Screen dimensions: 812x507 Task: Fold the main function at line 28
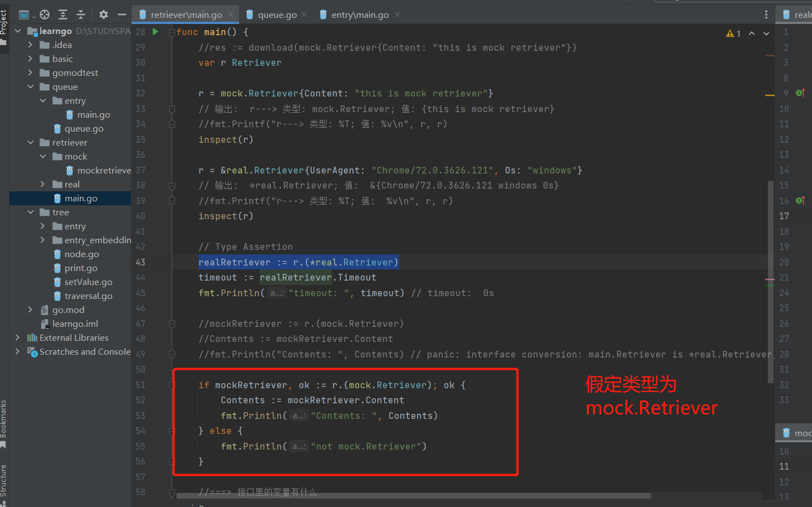[x=172, y=32]
